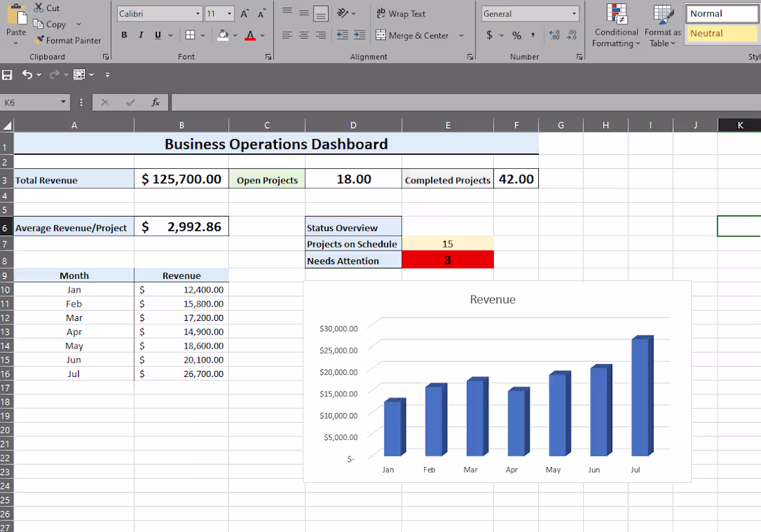The image size is (761, 532).
Task: Select the Jun revenue cell $20,100.00
Action: tap(181, 360)
